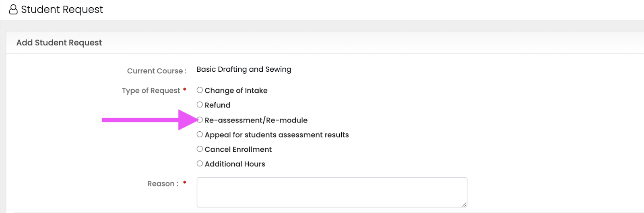Click the Cancel Enrollment label text
This screenshot has height=213, width=644.
click(238, 149)
